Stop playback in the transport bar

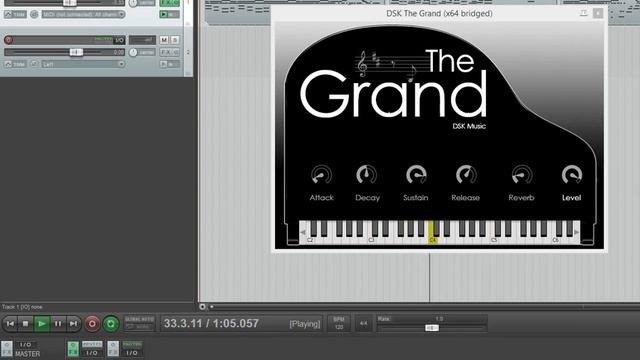(25, 324)
